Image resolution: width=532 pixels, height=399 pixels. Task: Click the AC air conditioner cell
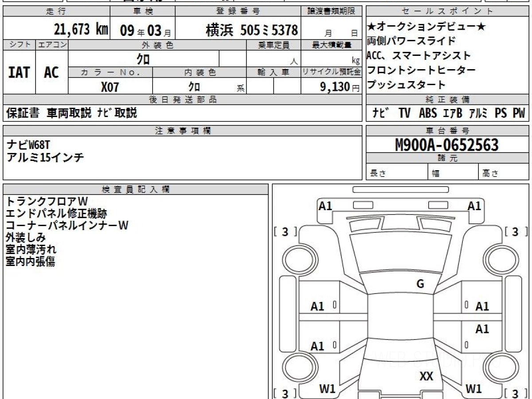coord(51,72)
